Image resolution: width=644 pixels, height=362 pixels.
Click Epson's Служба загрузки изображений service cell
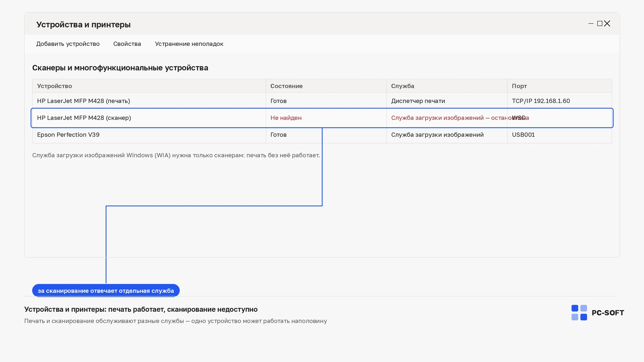click(x=438, y=135)
